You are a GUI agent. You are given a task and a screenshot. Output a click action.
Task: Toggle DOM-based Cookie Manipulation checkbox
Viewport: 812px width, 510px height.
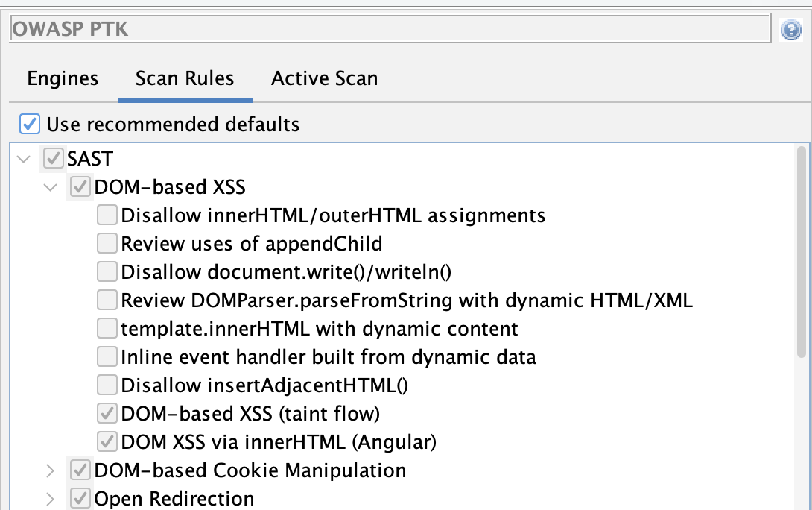click(80, 470)
